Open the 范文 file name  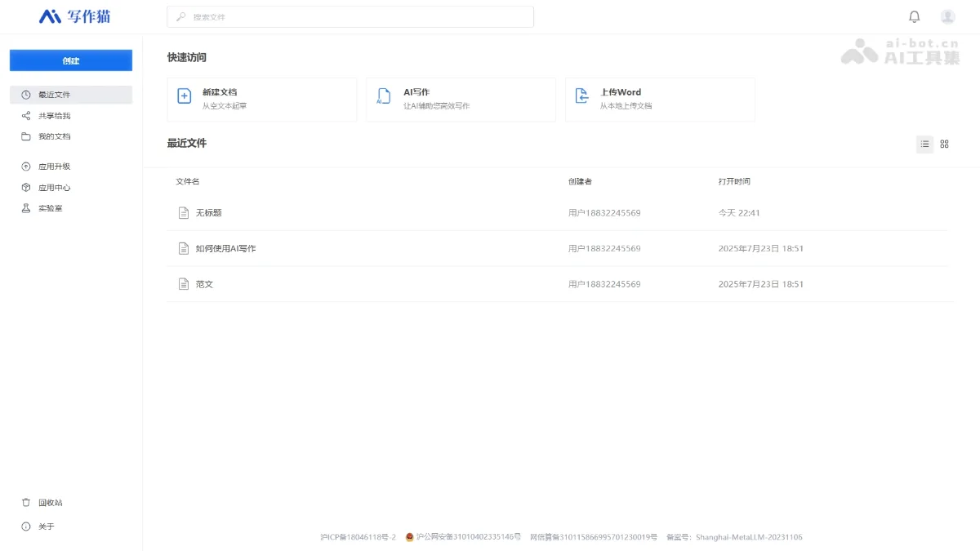click(x=204, y=284)
